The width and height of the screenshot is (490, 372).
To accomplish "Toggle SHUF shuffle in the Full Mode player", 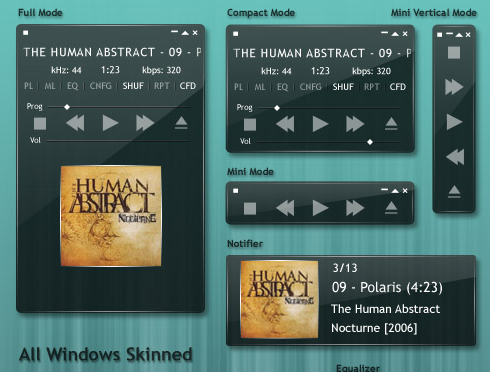I will 133,86.
